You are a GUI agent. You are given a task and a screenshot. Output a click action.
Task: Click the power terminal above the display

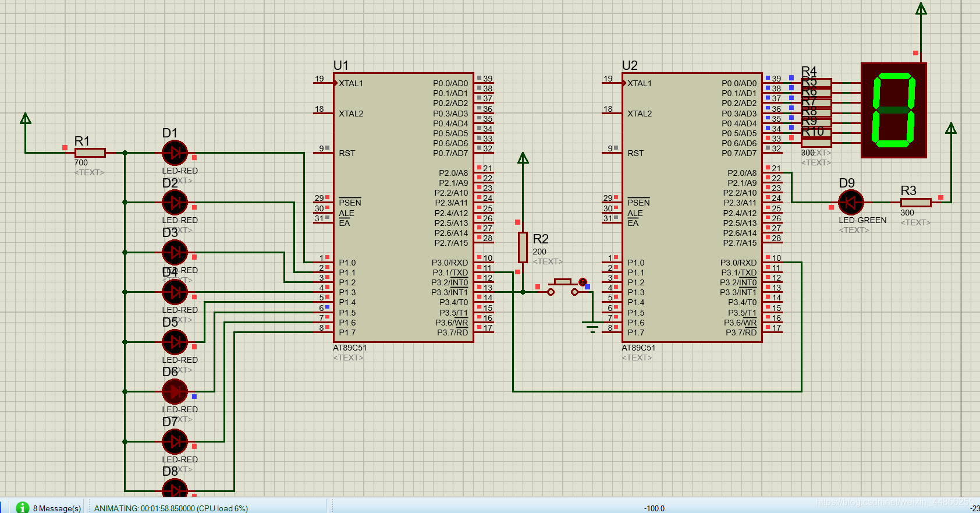921,9
